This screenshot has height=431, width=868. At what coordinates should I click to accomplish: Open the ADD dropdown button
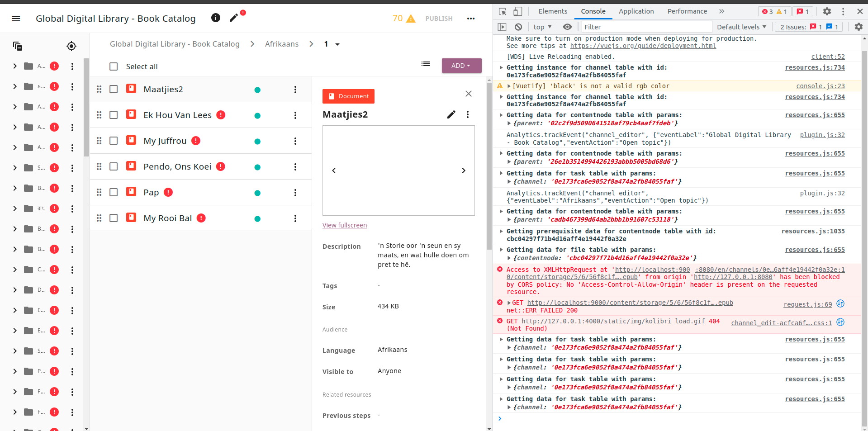(x=461, y=66)
